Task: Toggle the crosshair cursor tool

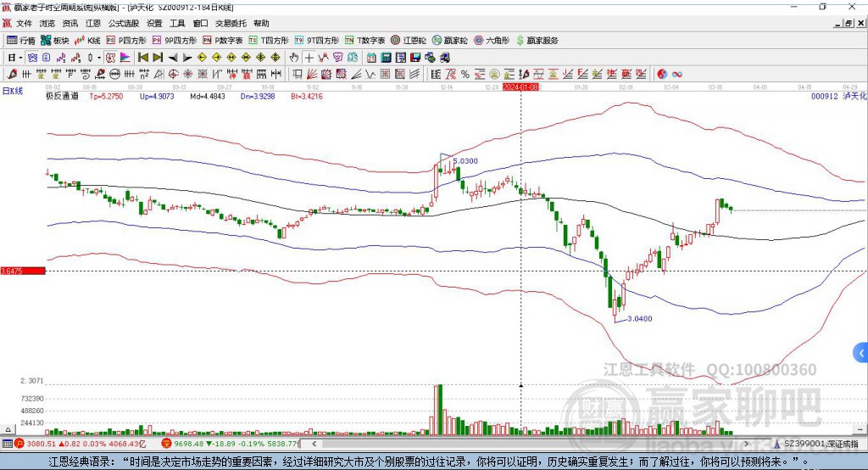Action: (x=309, y=58)
